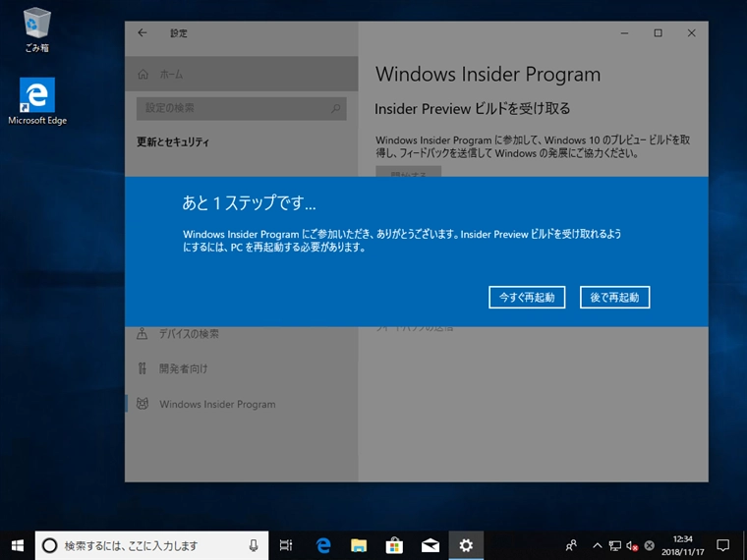Minimize the 設定 window

(624, 32)
